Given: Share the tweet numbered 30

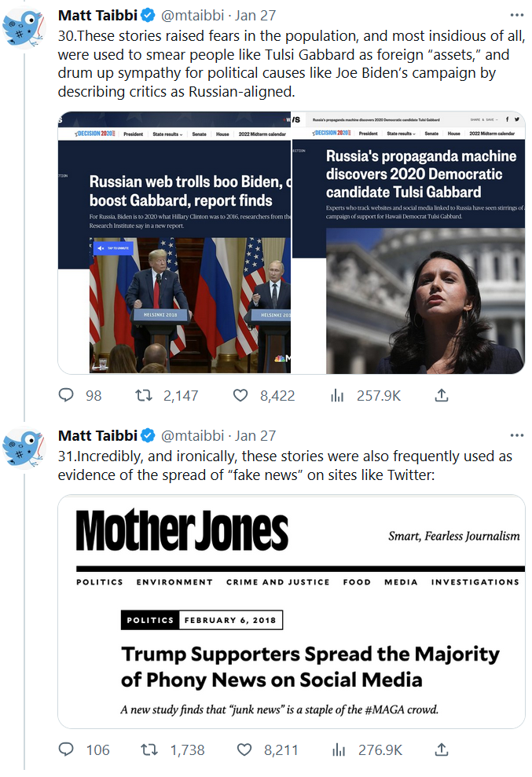Looking at the screenshot, I should pos(442,395).
